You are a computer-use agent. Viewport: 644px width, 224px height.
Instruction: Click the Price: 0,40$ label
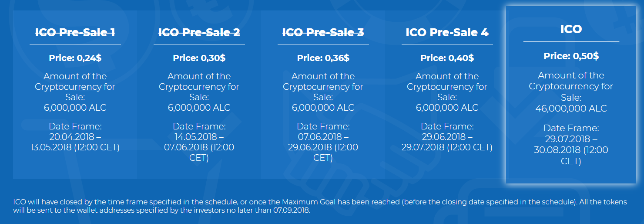[447, 58]
